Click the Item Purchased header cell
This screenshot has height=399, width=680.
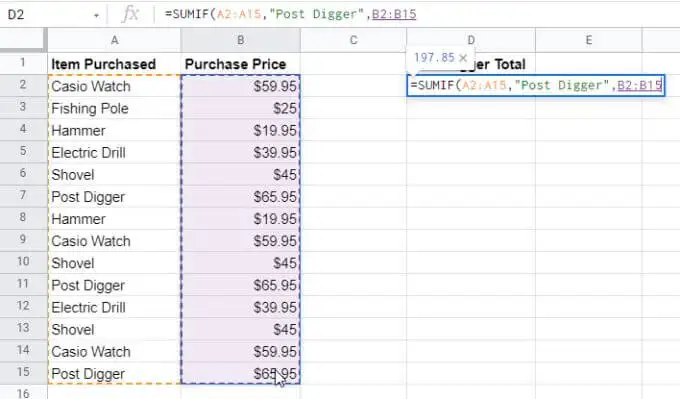[114, 64]
